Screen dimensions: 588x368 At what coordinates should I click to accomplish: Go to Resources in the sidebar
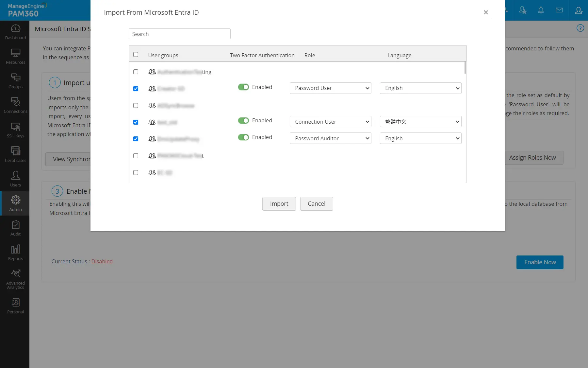coord(15,57)
